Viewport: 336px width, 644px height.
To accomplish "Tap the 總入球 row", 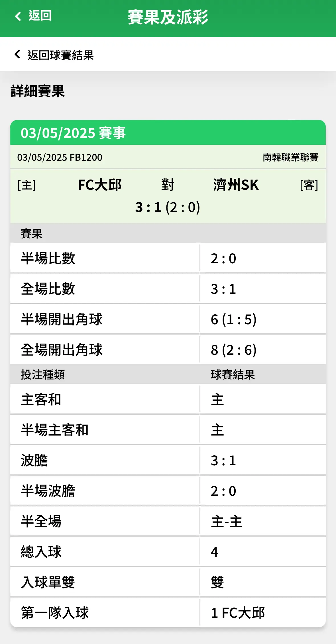I will coord(168,552).
